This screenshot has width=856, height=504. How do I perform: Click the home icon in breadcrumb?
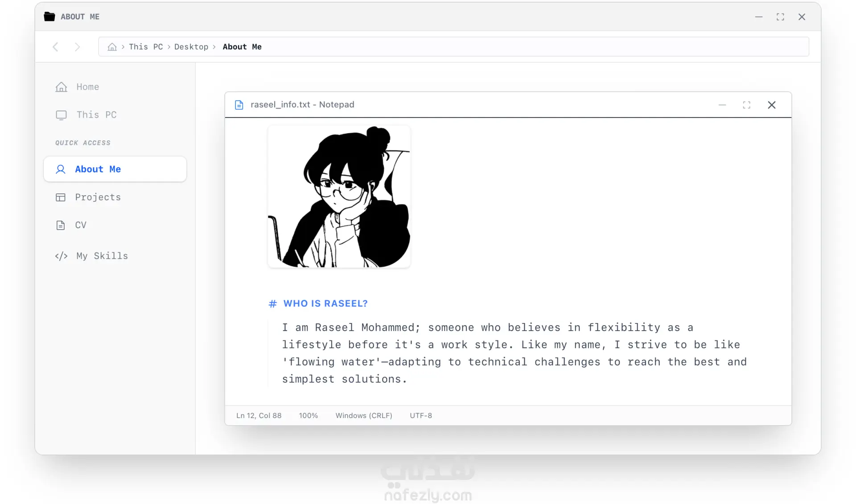[112, 47]
